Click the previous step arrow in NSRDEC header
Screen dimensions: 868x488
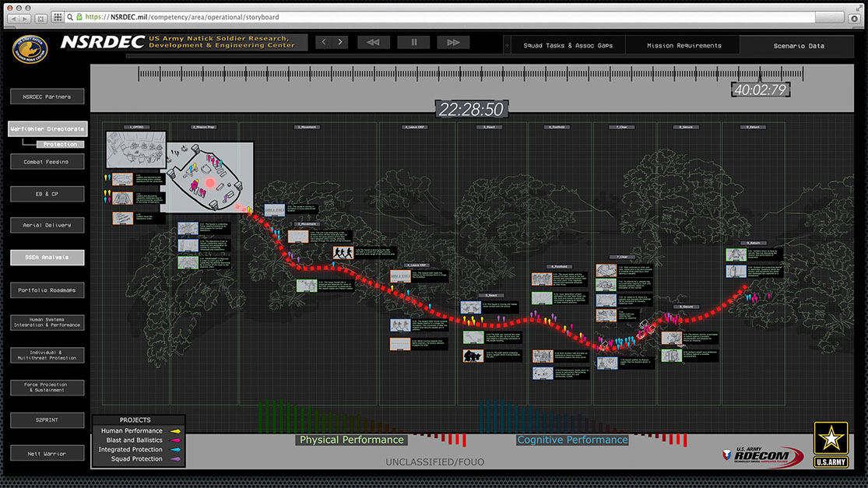coord(323,43)
